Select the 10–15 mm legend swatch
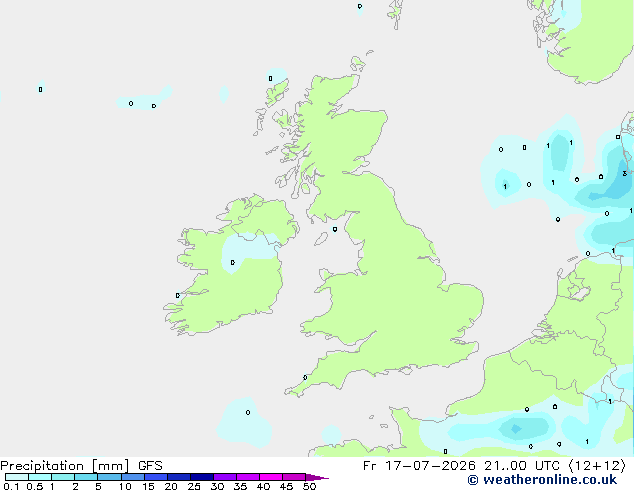Image resolution: width=634 pixels, height=490 pixels. (133, 477)
